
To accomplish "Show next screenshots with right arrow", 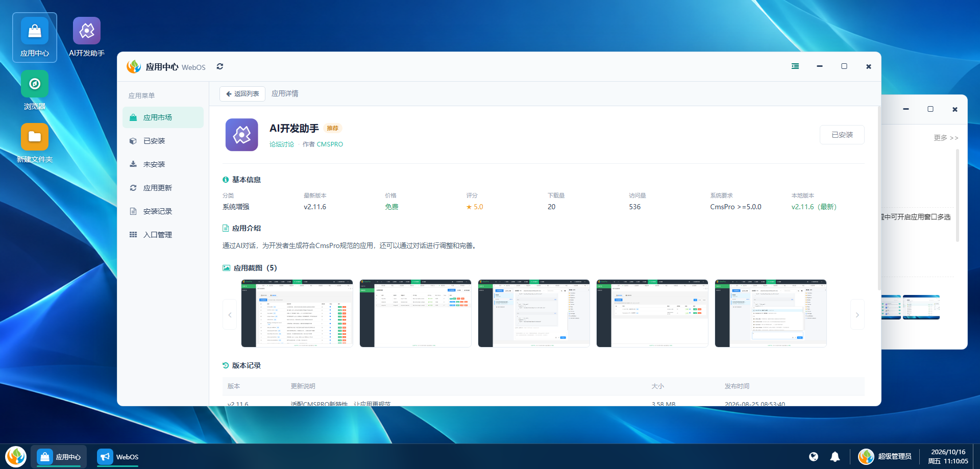I will [857, 314].
